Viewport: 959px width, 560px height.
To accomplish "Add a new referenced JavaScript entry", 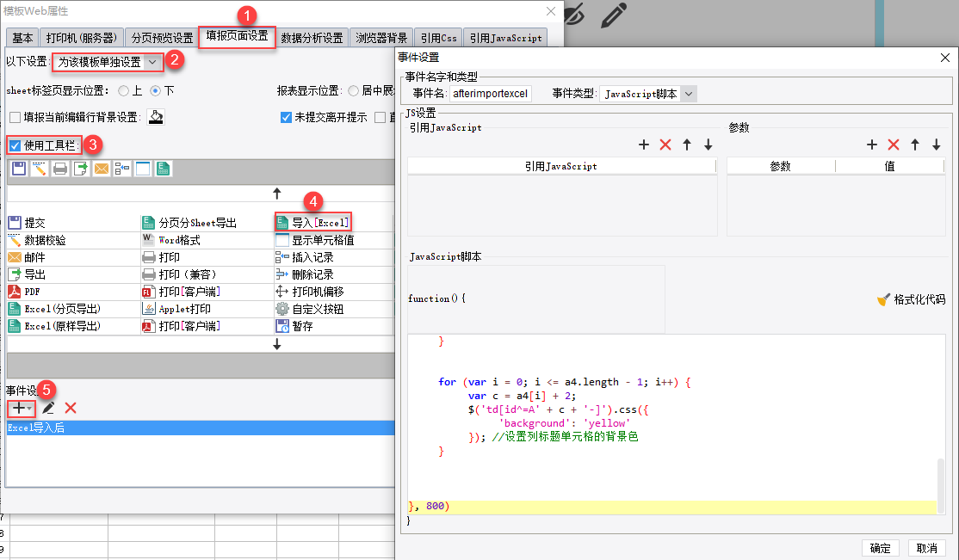I will 643,145.
